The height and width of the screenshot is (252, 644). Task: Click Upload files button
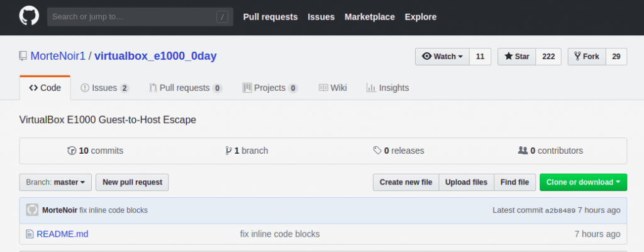466,182
